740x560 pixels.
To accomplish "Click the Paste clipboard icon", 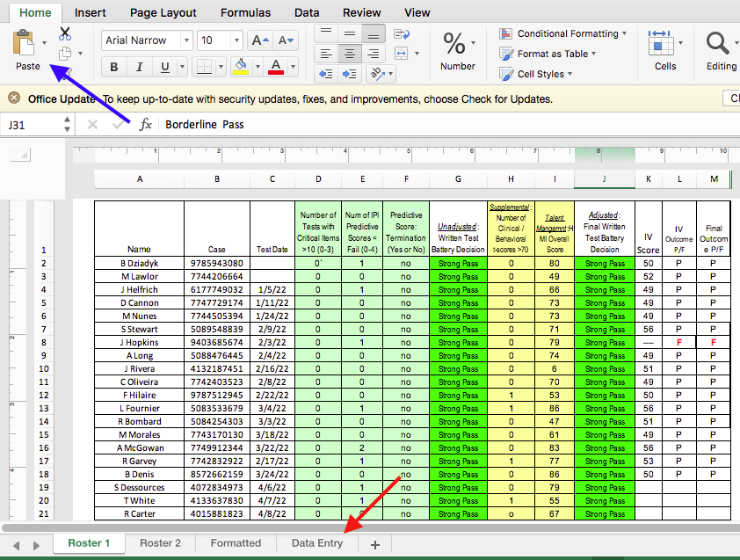I will (x=24, y=42).
